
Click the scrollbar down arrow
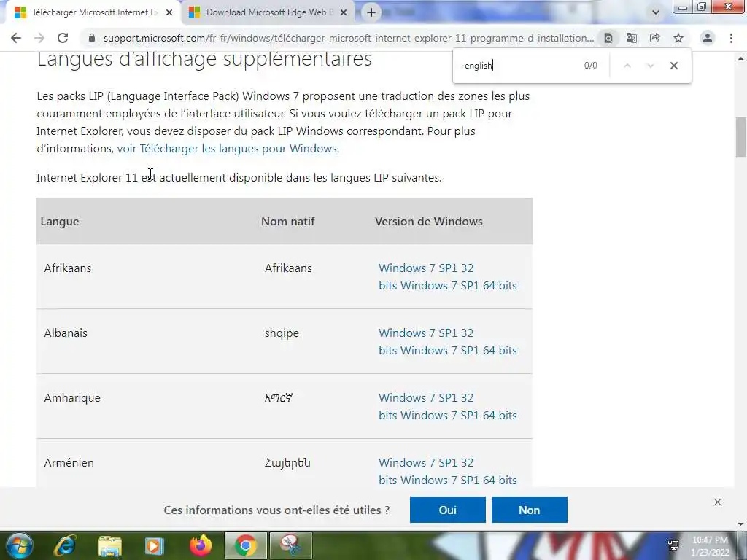click(740, 525)
